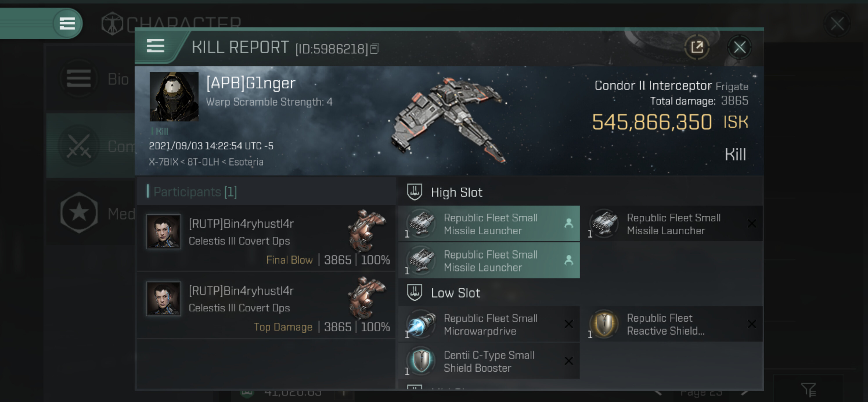Click the share kill report icon
The image size is (868, 402).
(x=696, y=47)
